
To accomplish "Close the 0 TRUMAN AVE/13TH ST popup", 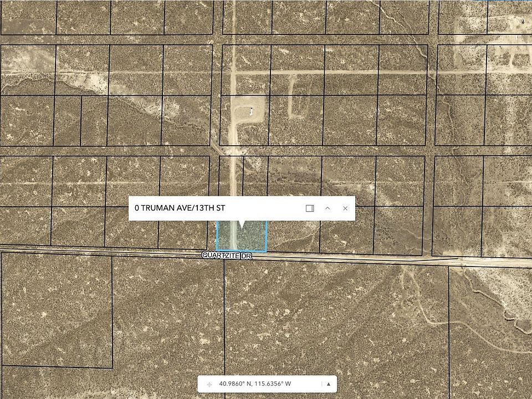I will pos(345,208).
